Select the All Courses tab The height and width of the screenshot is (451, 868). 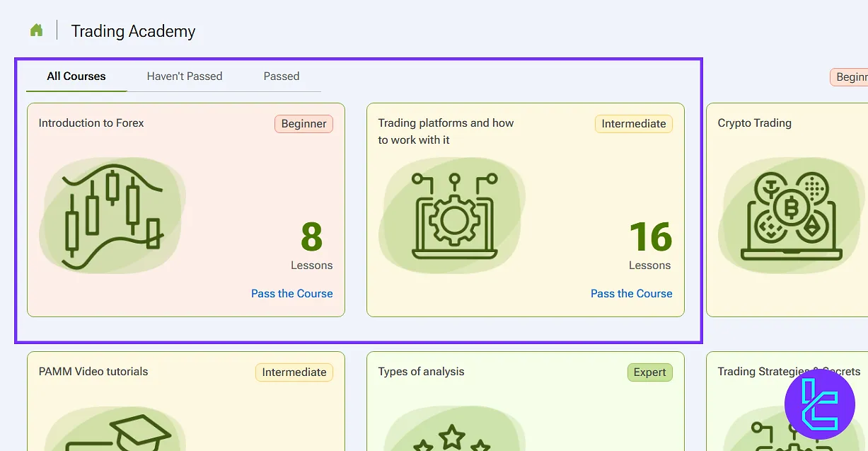click(x=76, y=76)
